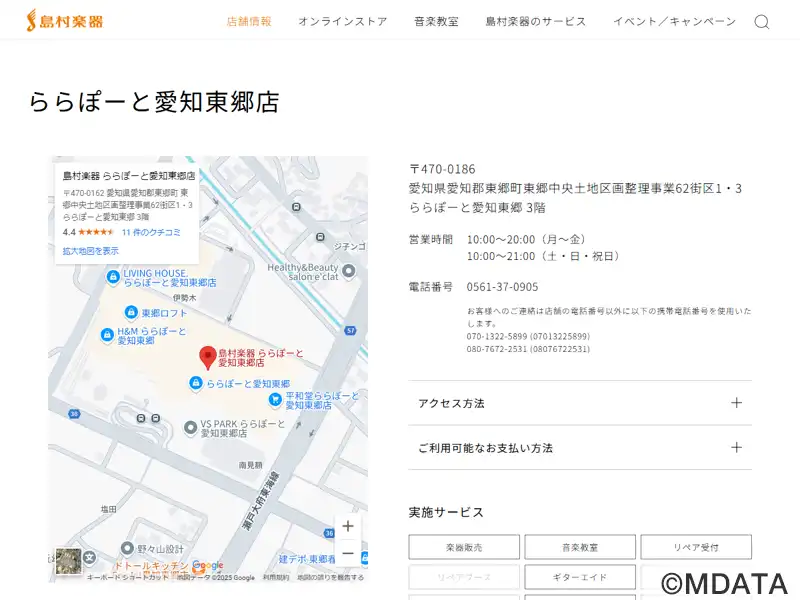Open the search magnifier icon
The width and height of the screenshot is (800, 600).
click(762, 22)
